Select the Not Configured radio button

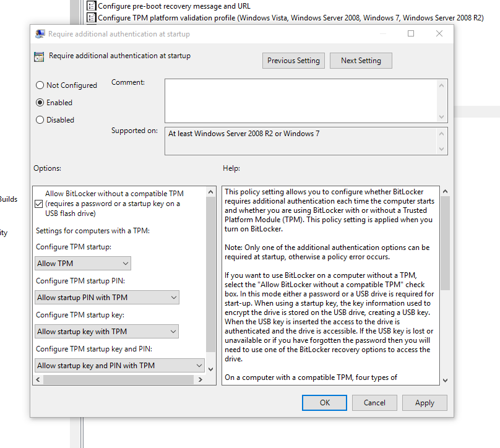pos(40,85)
